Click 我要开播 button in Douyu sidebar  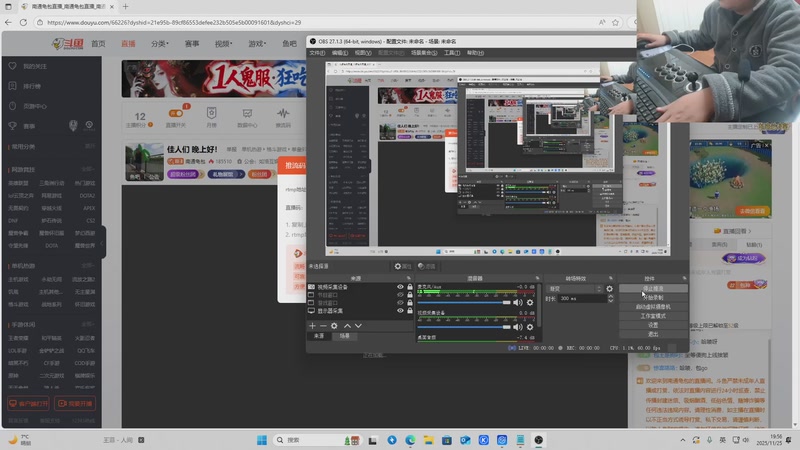(75, 404)
